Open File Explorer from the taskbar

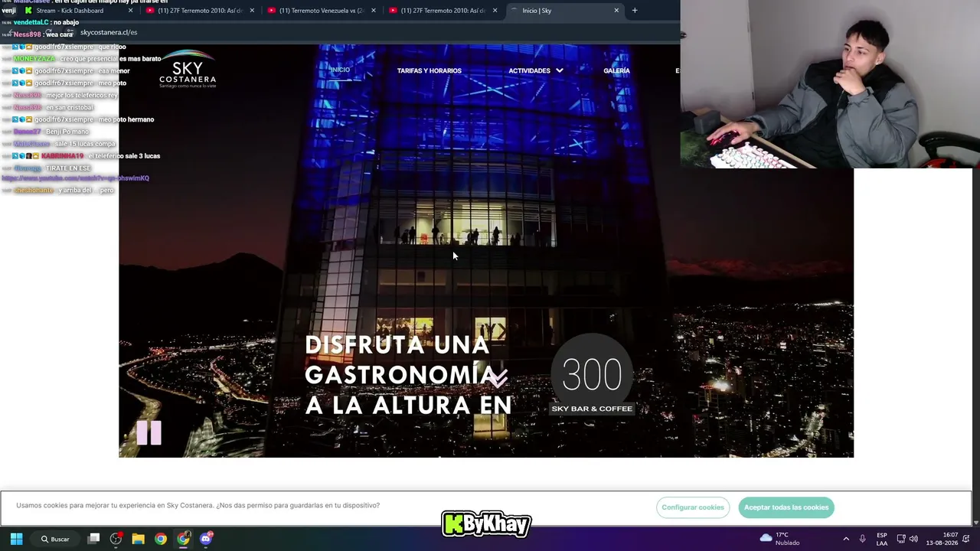click(x=139, y=539)
